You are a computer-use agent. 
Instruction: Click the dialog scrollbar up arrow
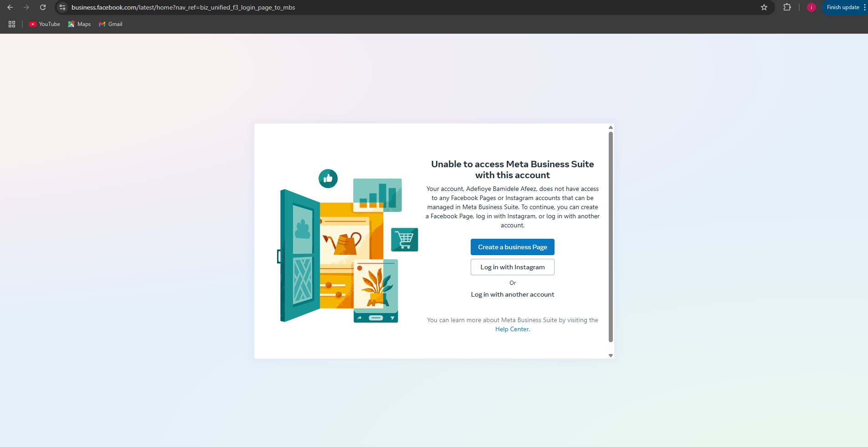[x=611, y=128]
